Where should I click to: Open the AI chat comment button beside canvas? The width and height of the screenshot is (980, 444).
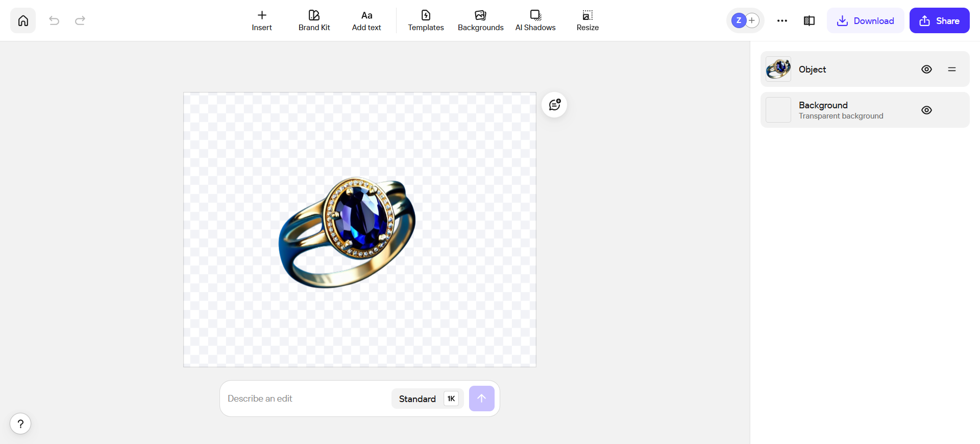(x=554, y=105)
